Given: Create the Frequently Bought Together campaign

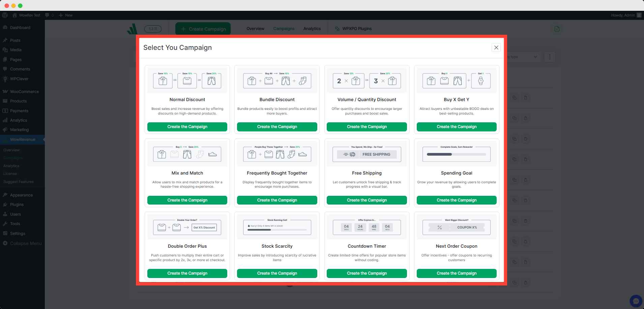Looking at the screenshot, I should pyautogui.click(x=277, y=200).
